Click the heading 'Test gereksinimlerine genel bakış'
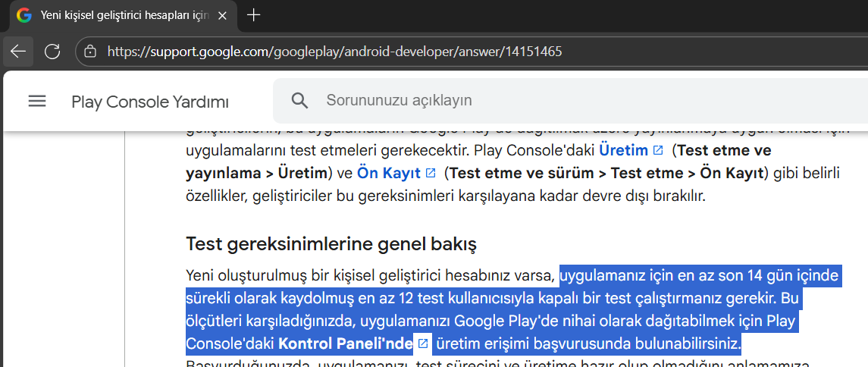868x367 pixels. coord(331,243)
